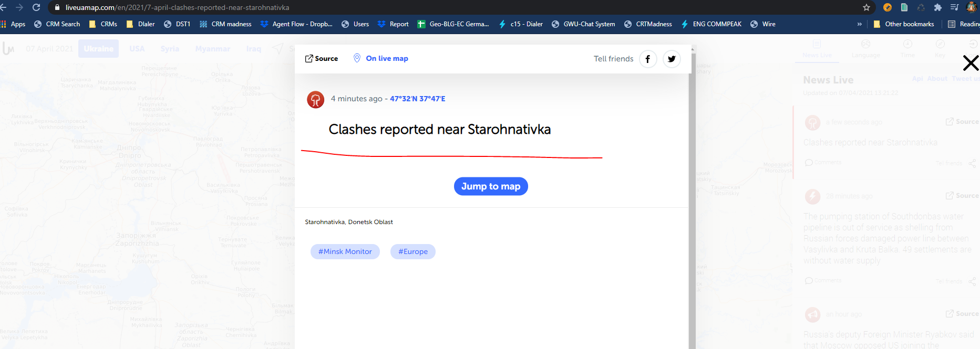Click share icon on the pumping station item

pos(972,282)
